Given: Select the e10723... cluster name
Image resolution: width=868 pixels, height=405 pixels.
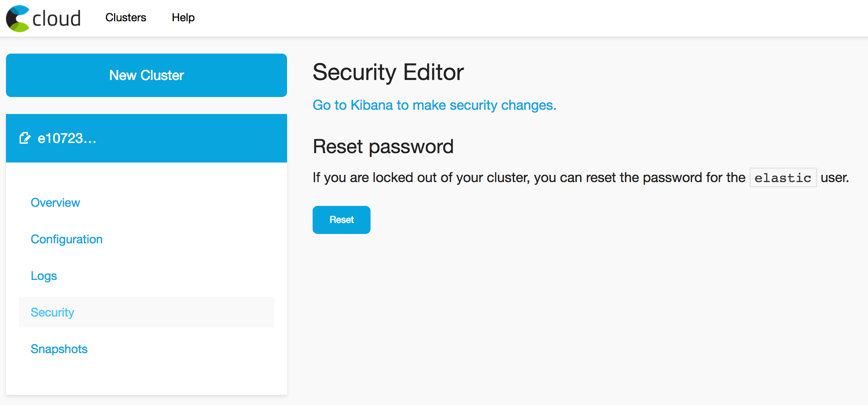Looking at the screenshot, I should point(67,138).
